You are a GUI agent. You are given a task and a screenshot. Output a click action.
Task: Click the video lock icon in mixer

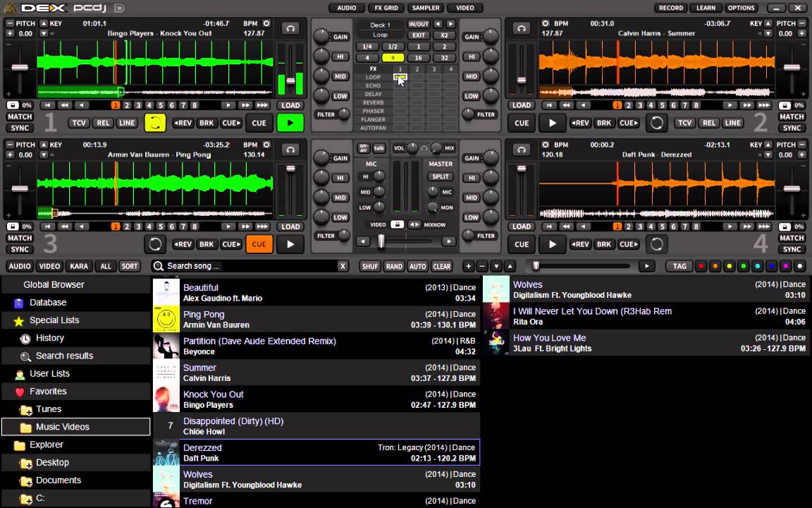point(398,224)
